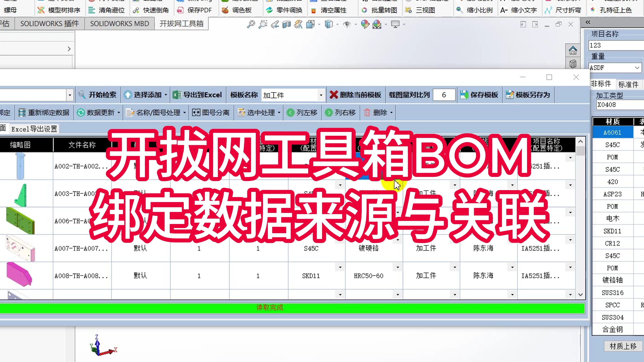Select SUS316 in 材质 list

[x=612, y=293]
